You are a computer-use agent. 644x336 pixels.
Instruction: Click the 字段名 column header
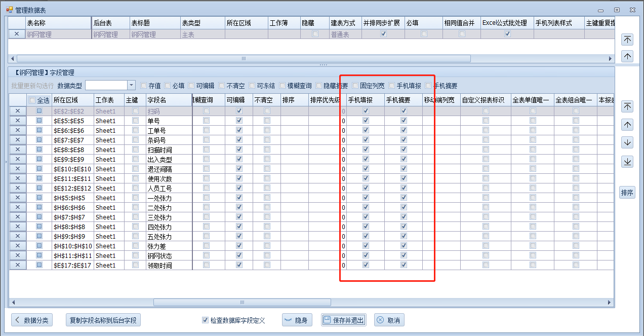169,100
